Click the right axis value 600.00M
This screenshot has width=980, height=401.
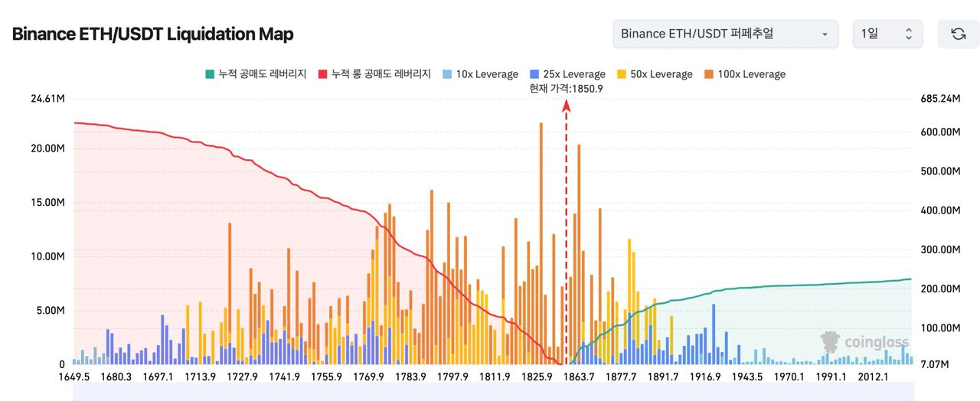pos(939,132)
